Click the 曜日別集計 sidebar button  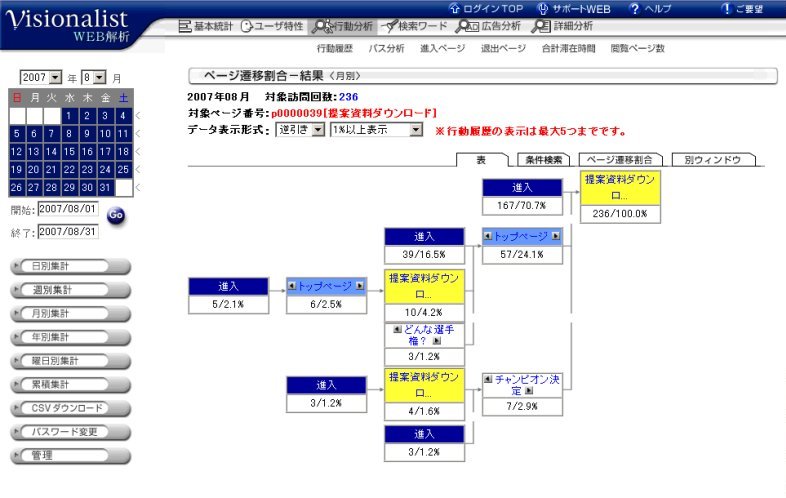(x=70, y=361)
